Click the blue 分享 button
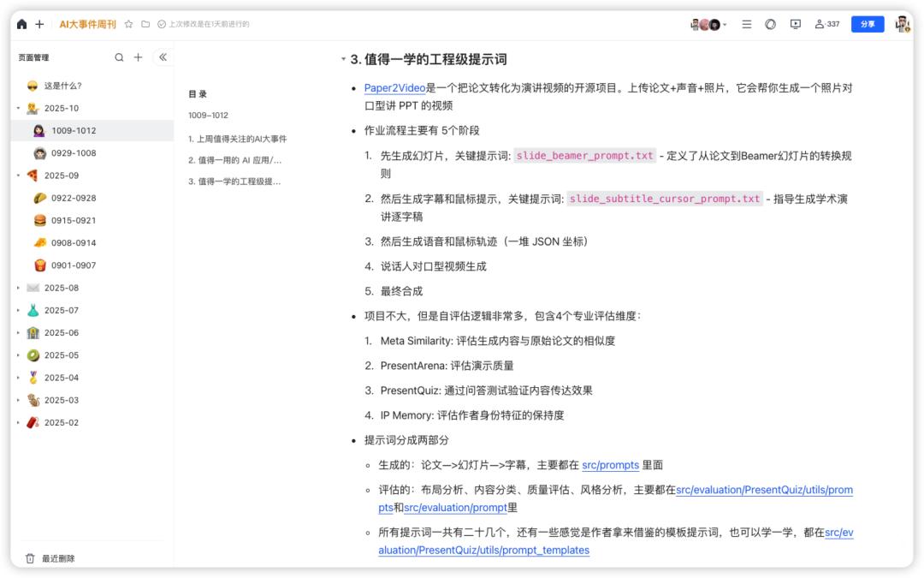924x578 pixels. pyautogui.click(x=867, y=24)
